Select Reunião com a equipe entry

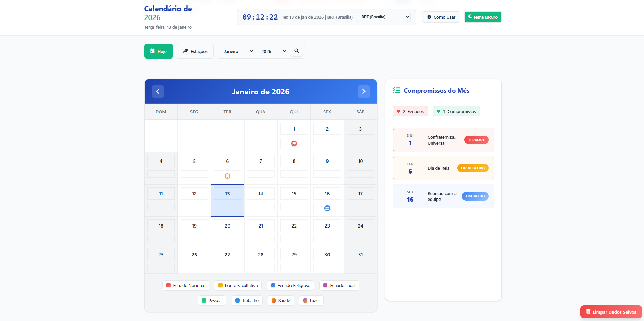443,196
